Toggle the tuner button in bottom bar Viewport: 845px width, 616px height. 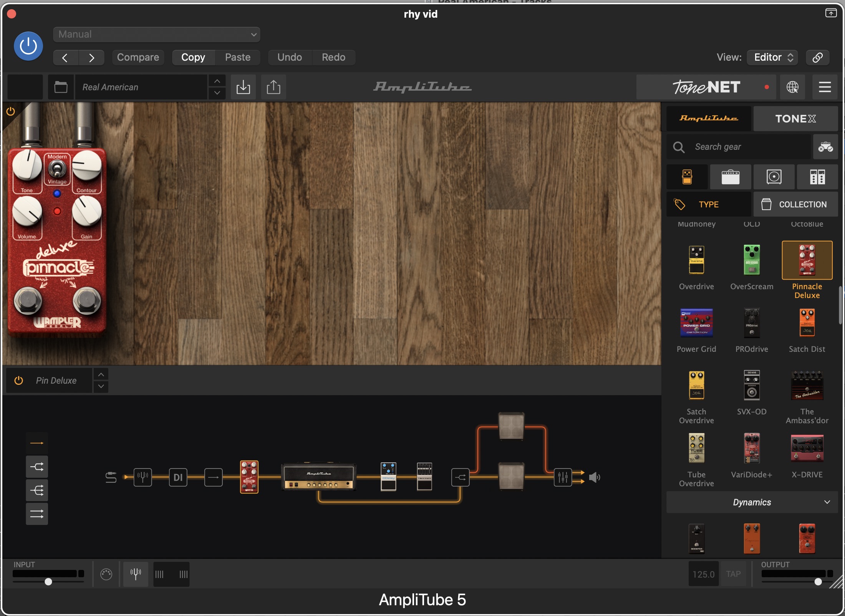(136, 574)
